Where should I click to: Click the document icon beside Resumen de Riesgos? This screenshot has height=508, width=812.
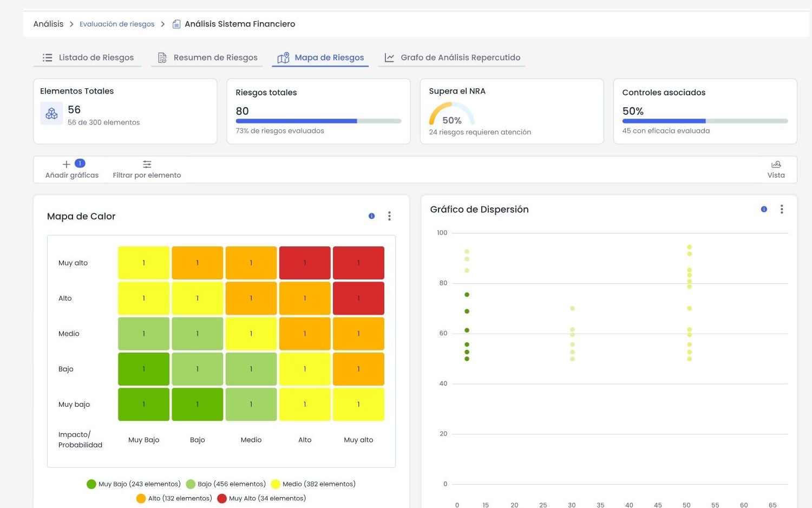coord(162,57)
